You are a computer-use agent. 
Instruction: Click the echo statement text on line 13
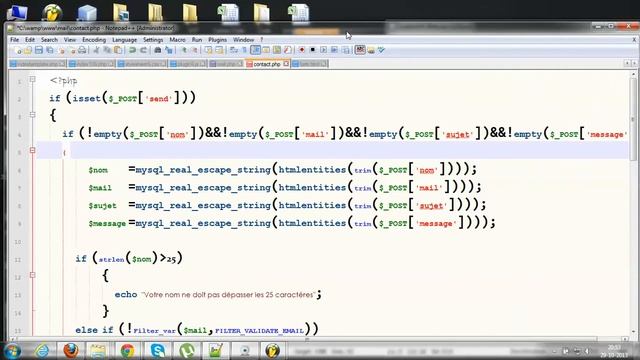click(218, 294)
